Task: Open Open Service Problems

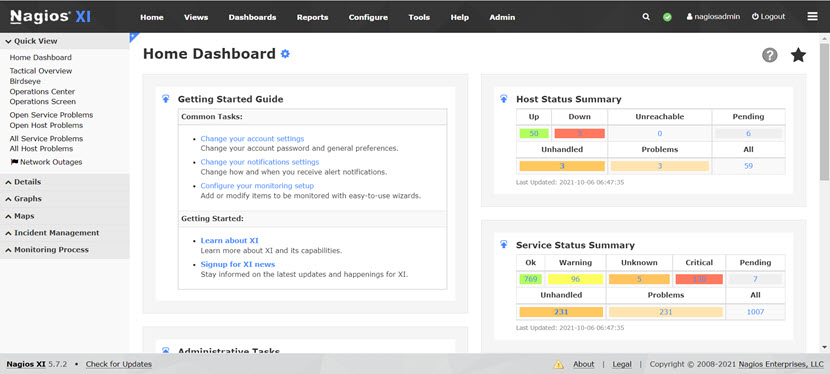Action: click(x=51, y=115)
